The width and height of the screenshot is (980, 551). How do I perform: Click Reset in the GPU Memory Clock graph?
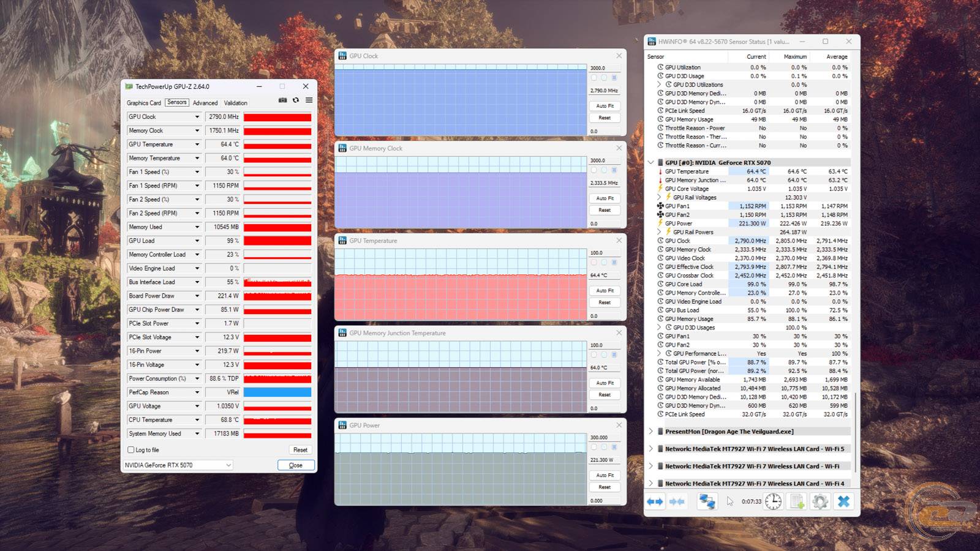(x=605, y=210)
